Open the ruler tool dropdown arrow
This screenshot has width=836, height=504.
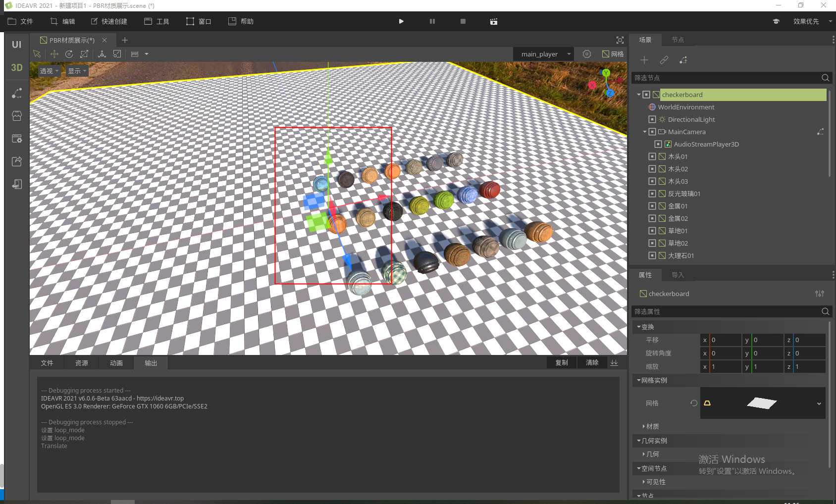147,54
